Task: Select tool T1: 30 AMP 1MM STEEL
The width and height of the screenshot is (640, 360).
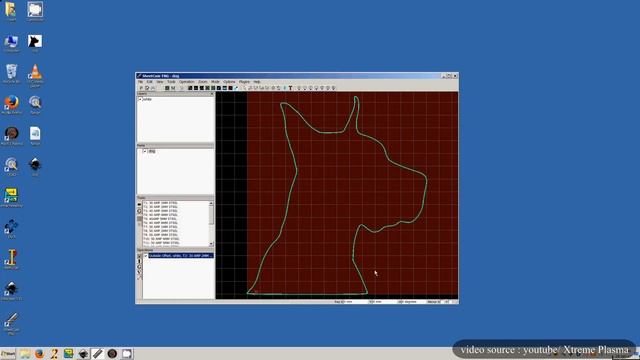Action: tap(160, 203)
